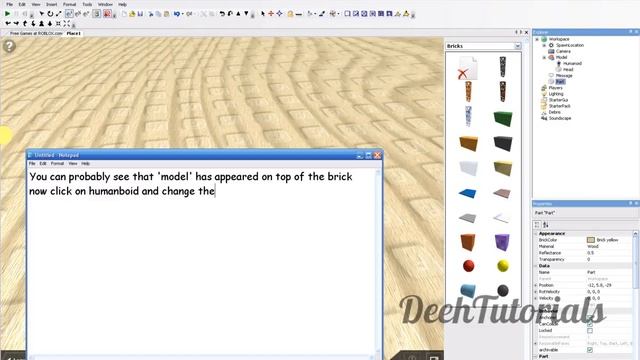Collapse the Data property group
Image resolution: width=640 pixels, height=360 pixels.
536,266
